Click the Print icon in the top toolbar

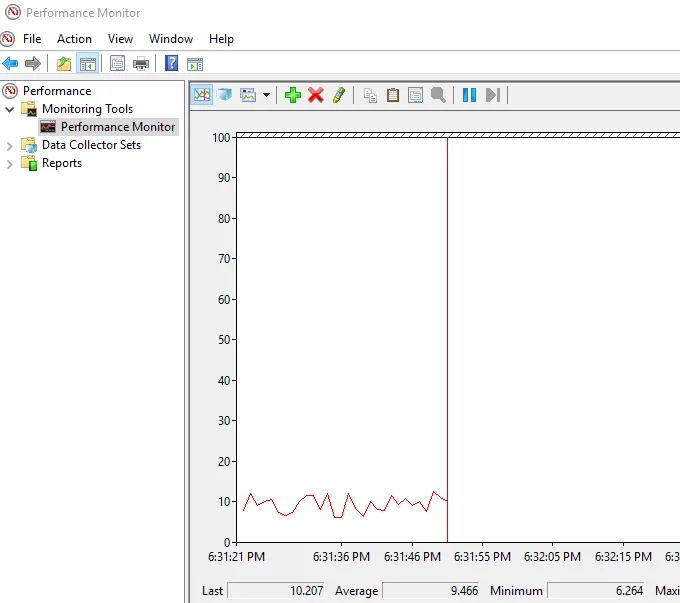141,64
